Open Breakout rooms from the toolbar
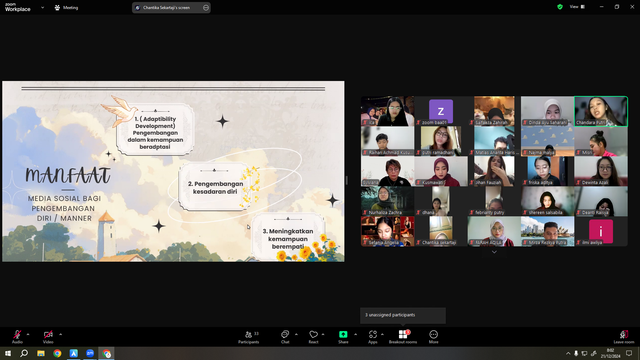The image size is (640, 360). pos(403,336)
